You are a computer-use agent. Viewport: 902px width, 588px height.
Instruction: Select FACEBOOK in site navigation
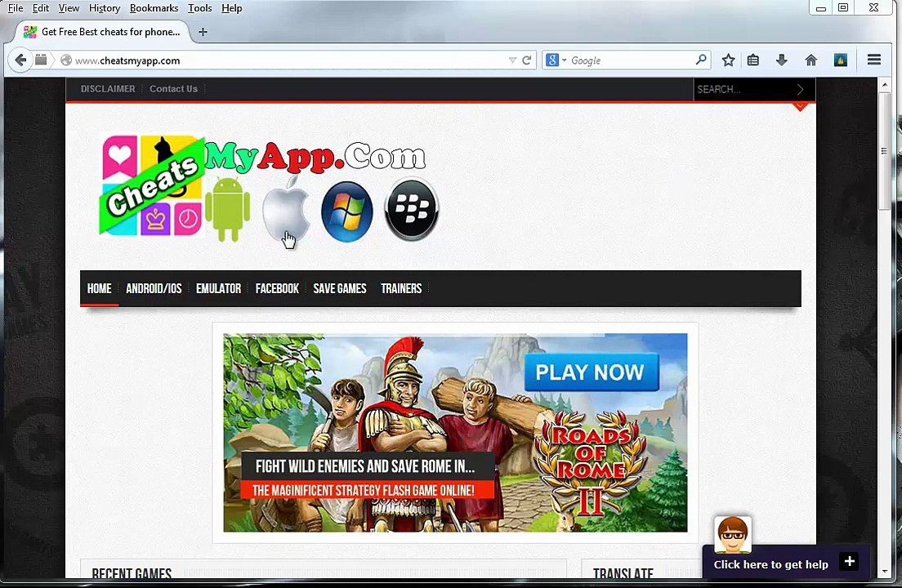coord(277,288)
